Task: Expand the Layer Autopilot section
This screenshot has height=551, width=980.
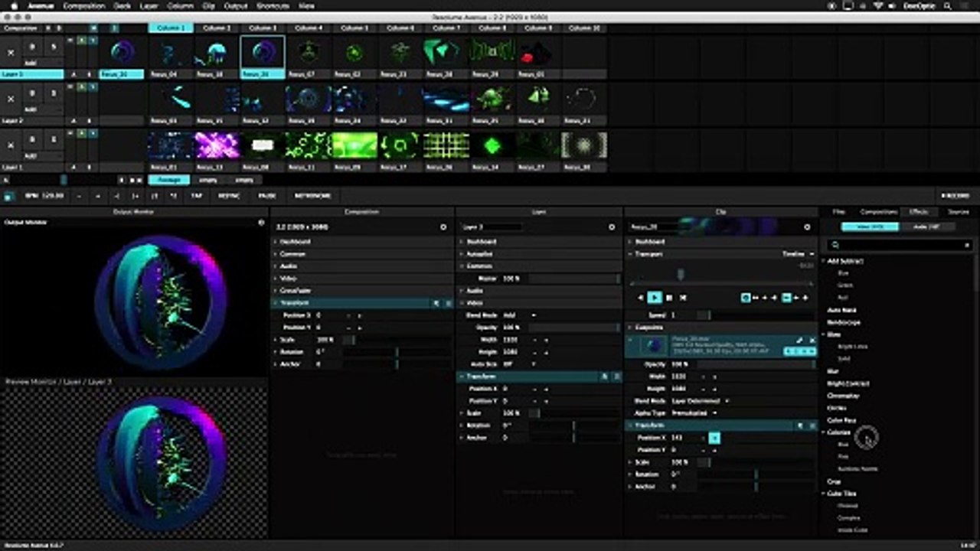Action: click(539, 254)
